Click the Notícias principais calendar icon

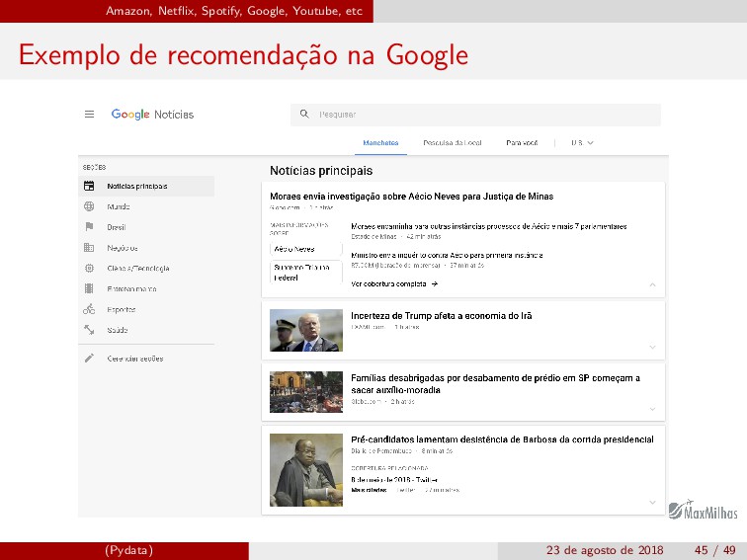click(x=89, y=186)
